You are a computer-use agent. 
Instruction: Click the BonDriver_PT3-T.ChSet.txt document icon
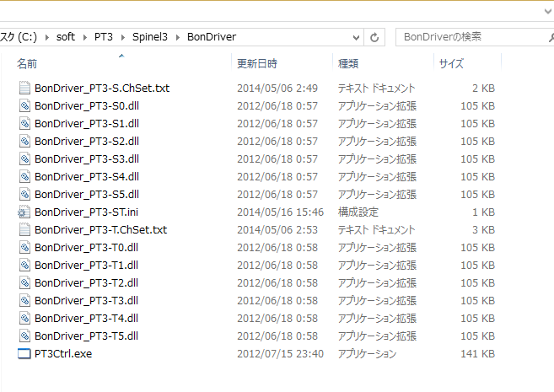pyautogui.click(x=24, y=229)
